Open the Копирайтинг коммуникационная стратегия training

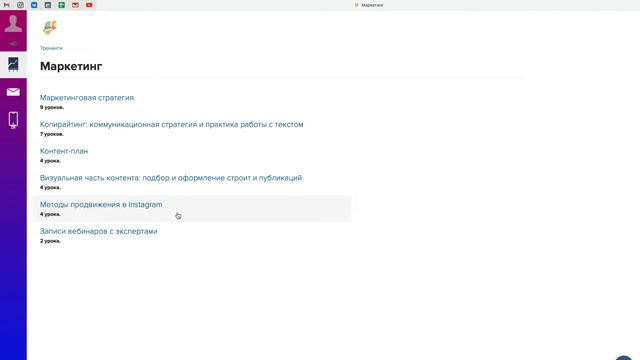coord(171,124)
